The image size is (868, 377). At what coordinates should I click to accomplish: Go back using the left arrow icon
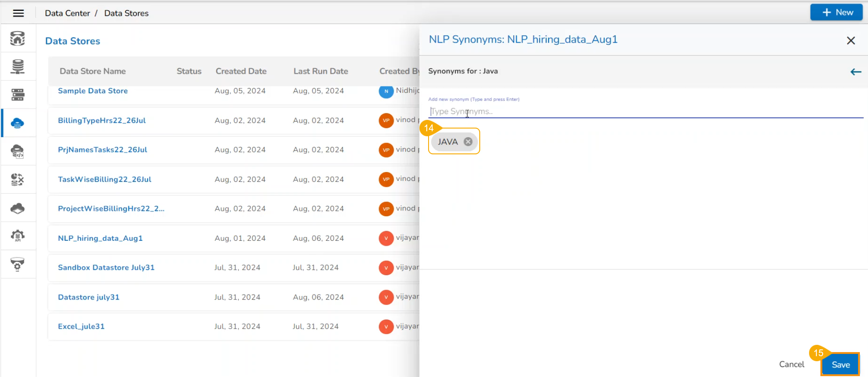click(855, 72)
